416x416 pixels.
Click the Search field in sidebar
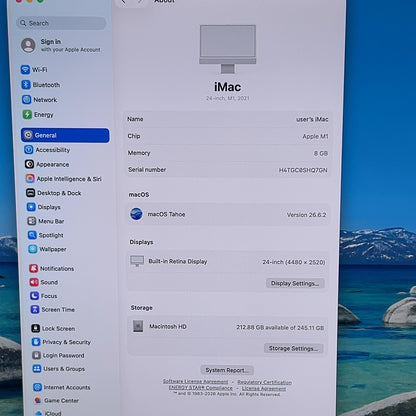62,23
